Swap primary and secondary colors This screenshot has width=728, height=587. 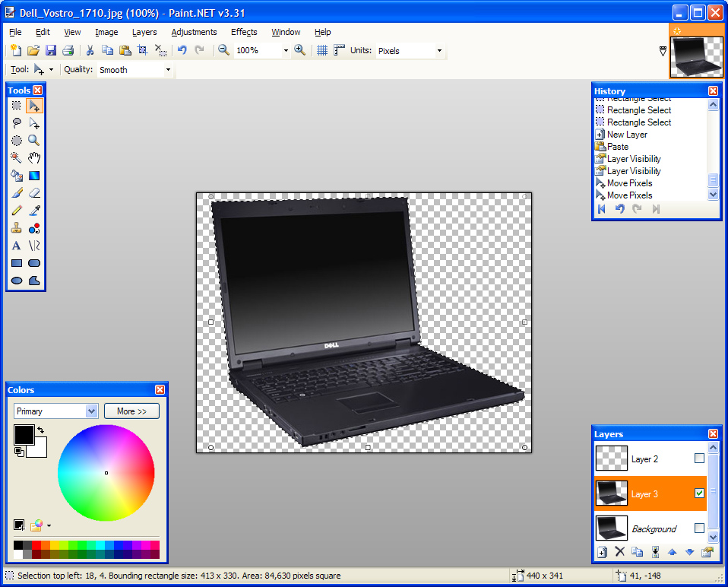[x=41, y=430]
